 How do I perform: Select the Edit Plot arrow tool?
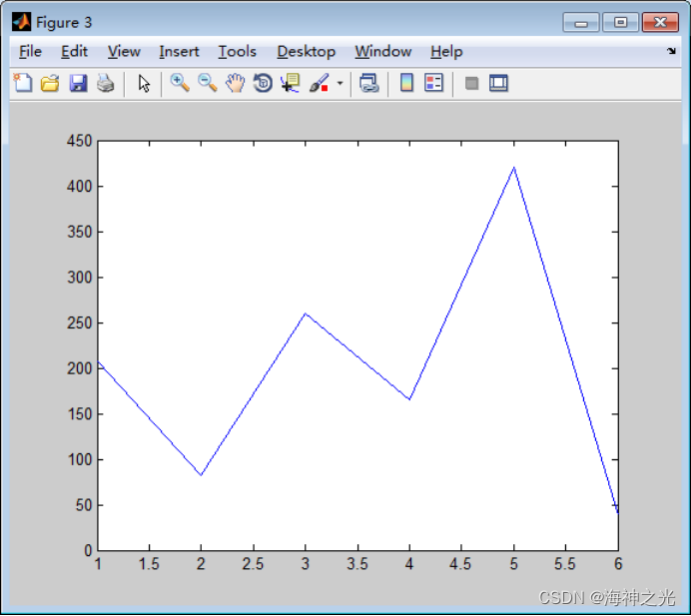pyautogui.click(x=144, y=83)
